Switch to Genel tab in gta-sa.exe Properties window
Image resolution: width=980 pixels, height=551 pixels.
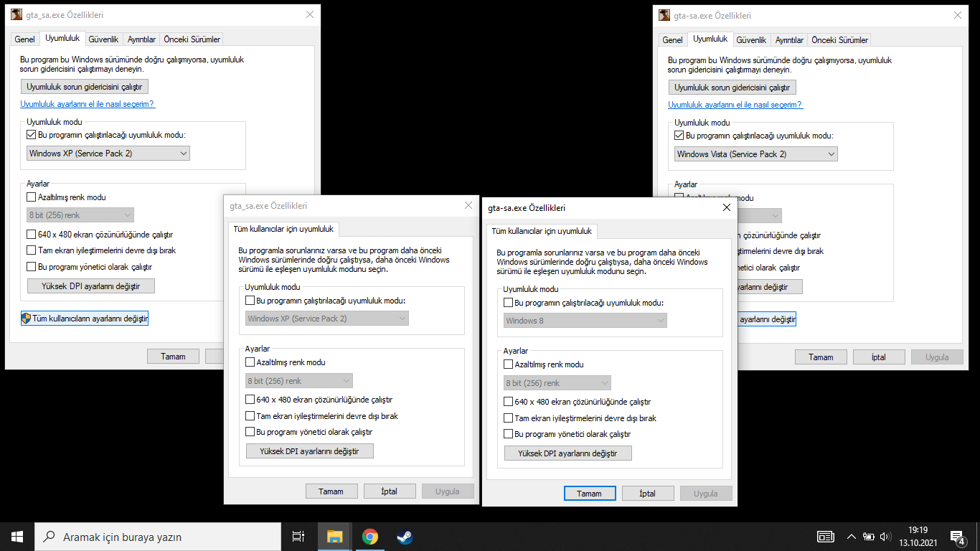(673, 40)
